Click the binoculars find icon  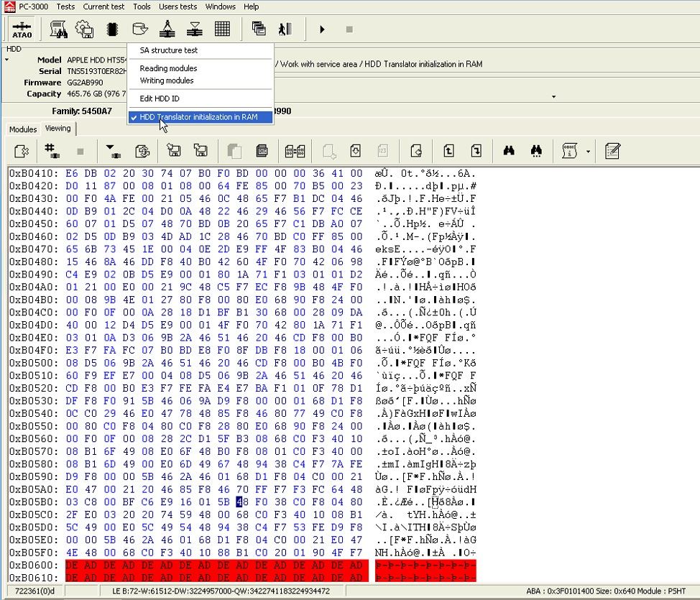pos(509,151)
